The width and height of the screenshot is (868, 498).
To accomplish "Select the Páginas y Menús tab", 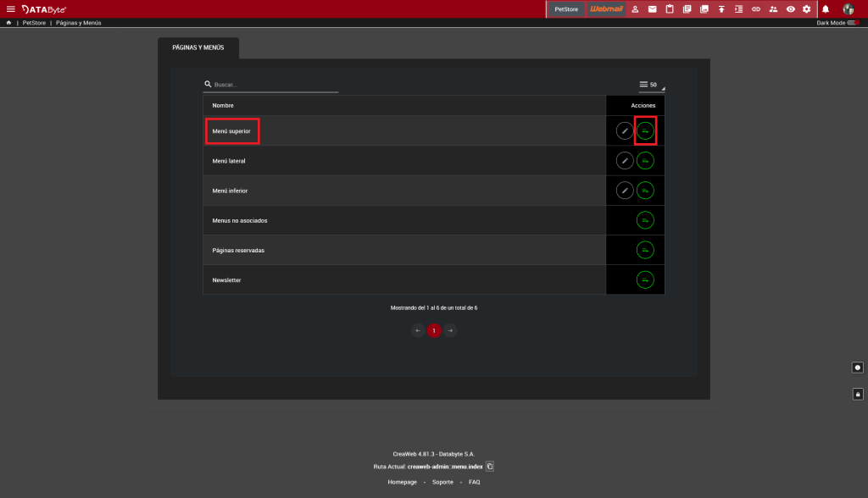I will [198, 48].
